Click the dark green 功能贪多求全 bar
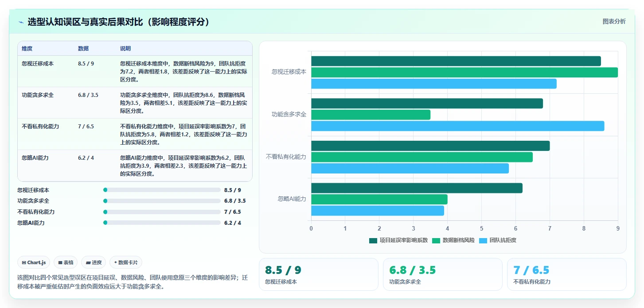644x308 pixels. point(427,104)
